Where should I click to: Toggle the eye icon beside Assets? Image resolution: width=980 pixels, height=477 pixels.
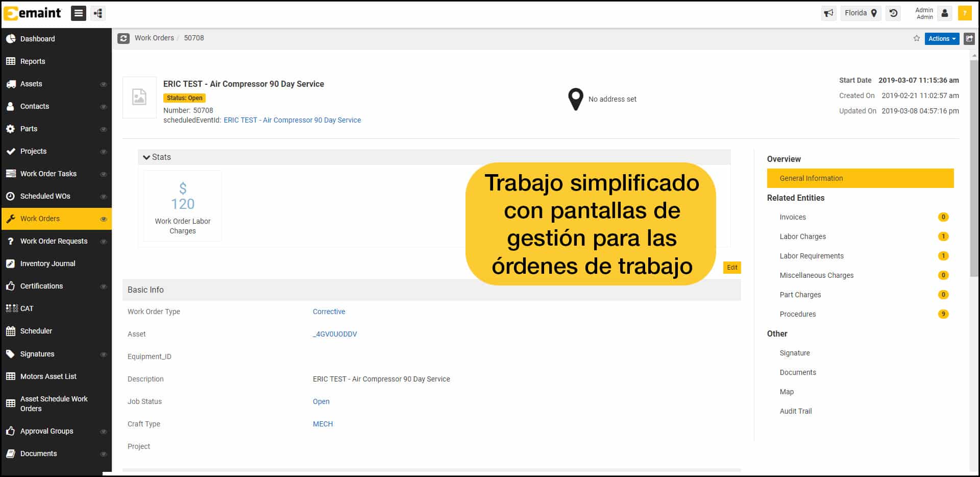click(x=103, y=84)
